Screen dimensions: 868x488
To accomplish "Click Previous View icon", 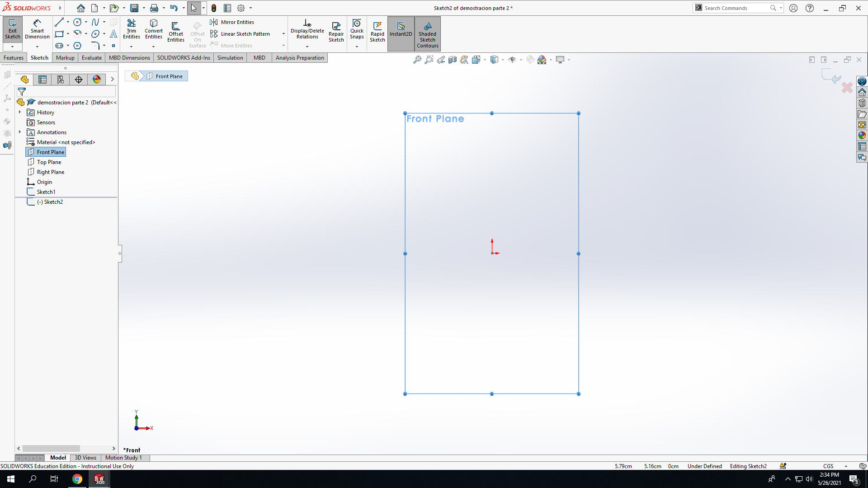I will (441, 60).
